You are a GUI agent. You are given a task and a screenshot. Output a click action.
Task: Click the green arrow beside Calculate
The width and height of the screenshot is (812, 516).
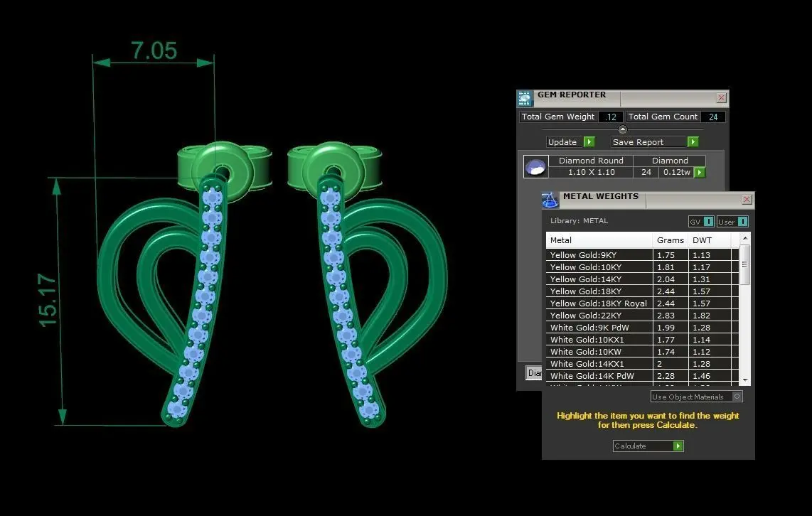click(x=678, y=446)
